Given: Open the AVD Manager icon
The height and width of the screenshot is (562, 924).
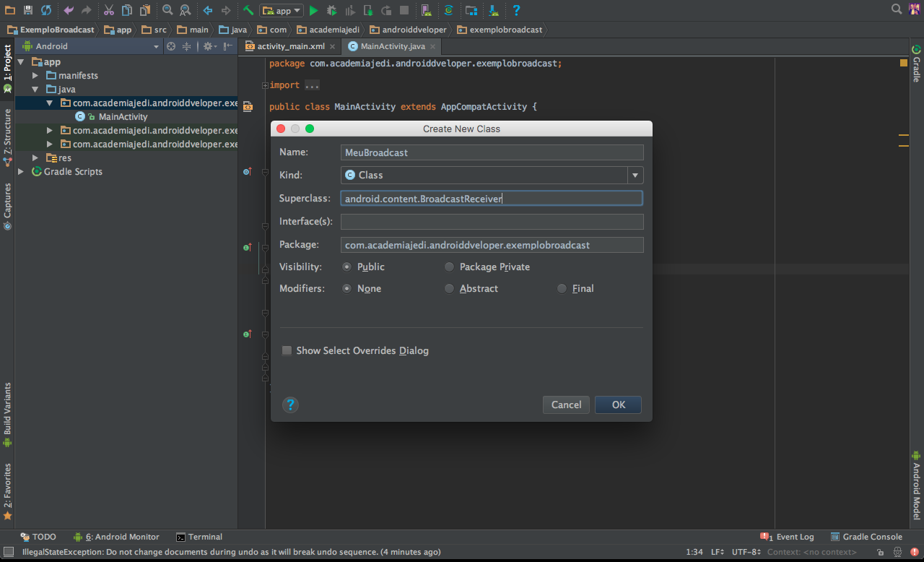Looking at the screenshot, I should coord(425,10).
